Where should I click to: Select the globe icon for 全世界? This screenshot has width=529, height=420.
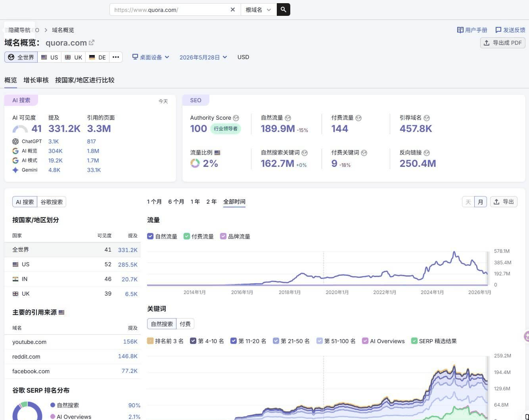[11, 57]
